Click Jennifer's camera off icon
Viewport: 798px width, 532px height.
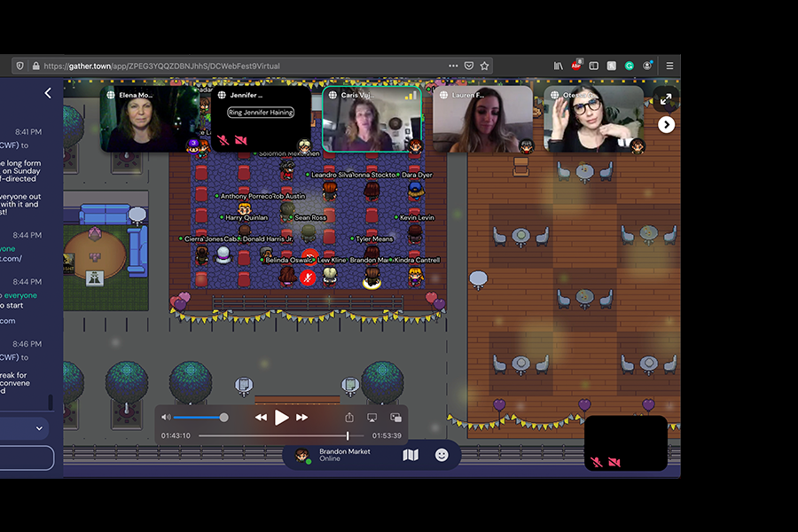(x=240, y=140)
